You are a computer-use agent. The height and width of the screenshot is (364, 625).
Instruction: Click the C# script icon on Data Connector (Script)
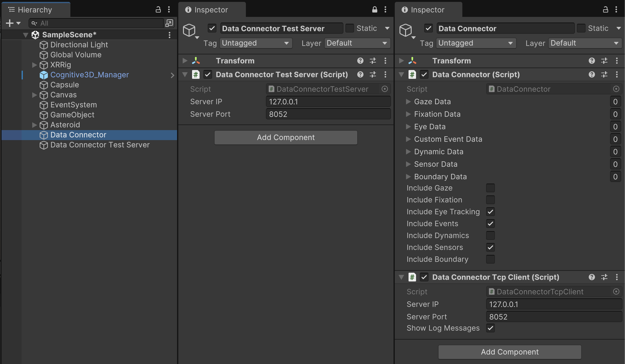pos(412,74)
